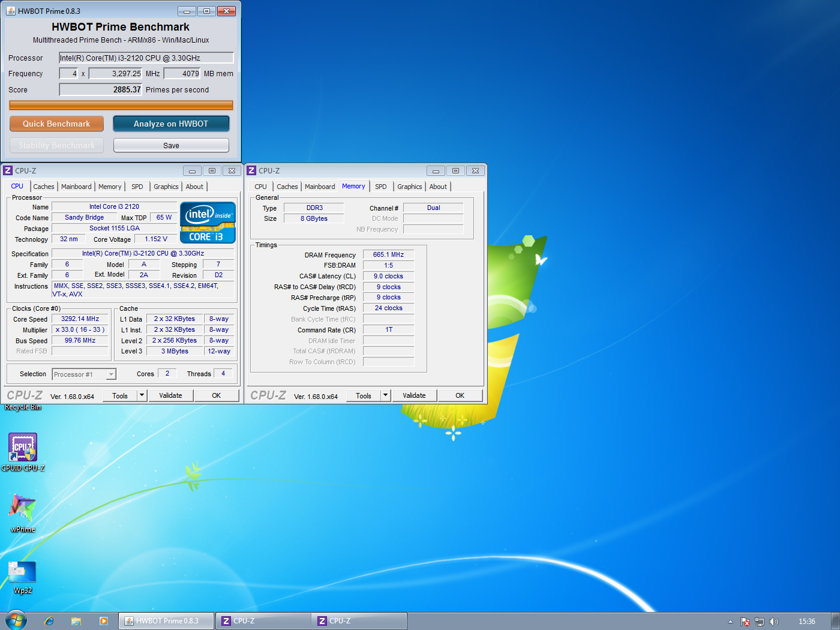Viewport: 840px width, 630px height.
Task: Click the Action Center flag tray icon
Action: [745, 622]
